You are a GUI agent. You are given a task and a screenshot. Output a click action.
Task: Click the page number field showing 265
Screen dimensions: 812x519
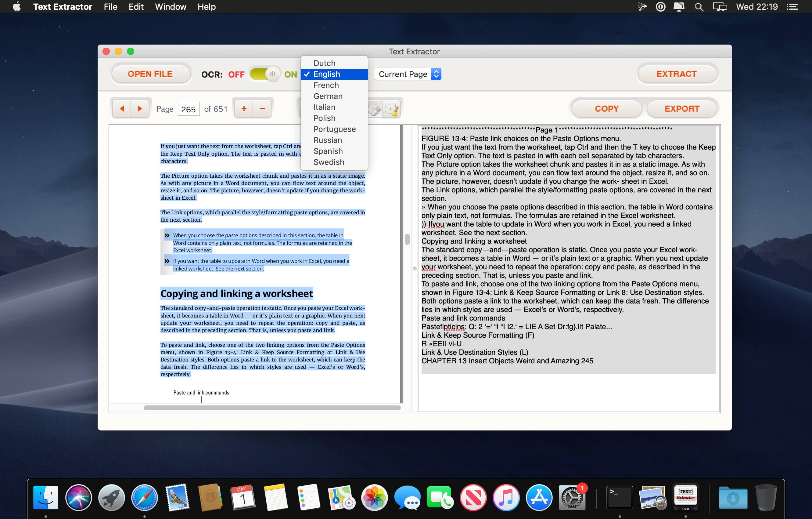coord(189,109)
